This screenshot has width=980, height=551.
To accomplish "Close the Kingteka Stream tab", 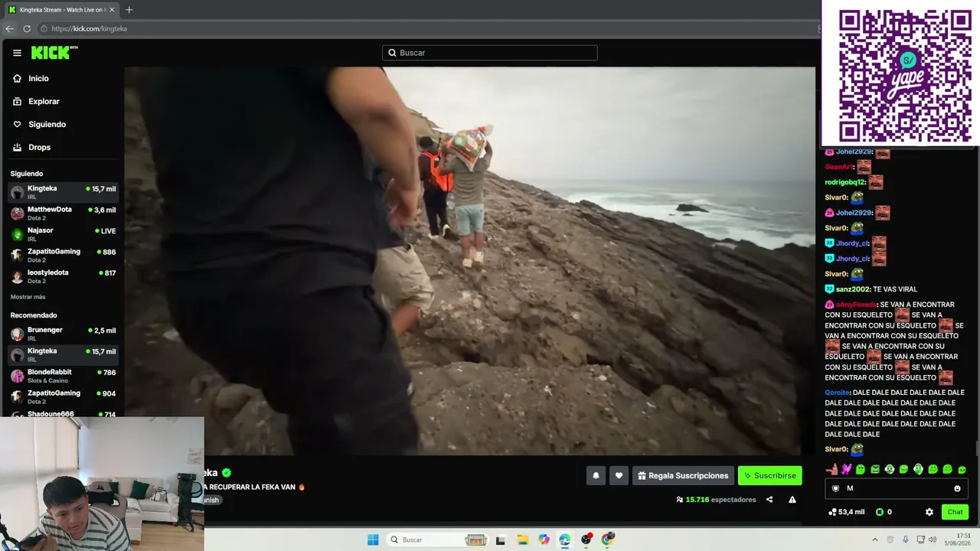I will [x=112, y=10].
